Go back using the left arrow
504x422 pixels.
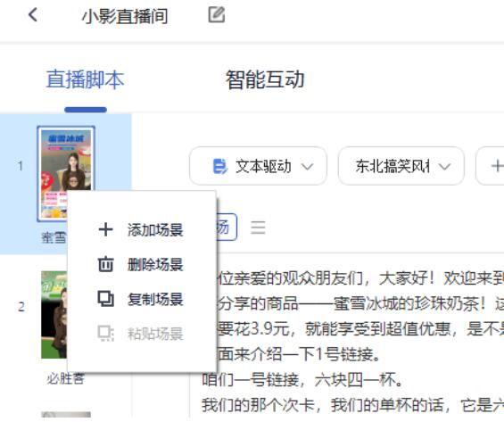(x=33, y=15)
